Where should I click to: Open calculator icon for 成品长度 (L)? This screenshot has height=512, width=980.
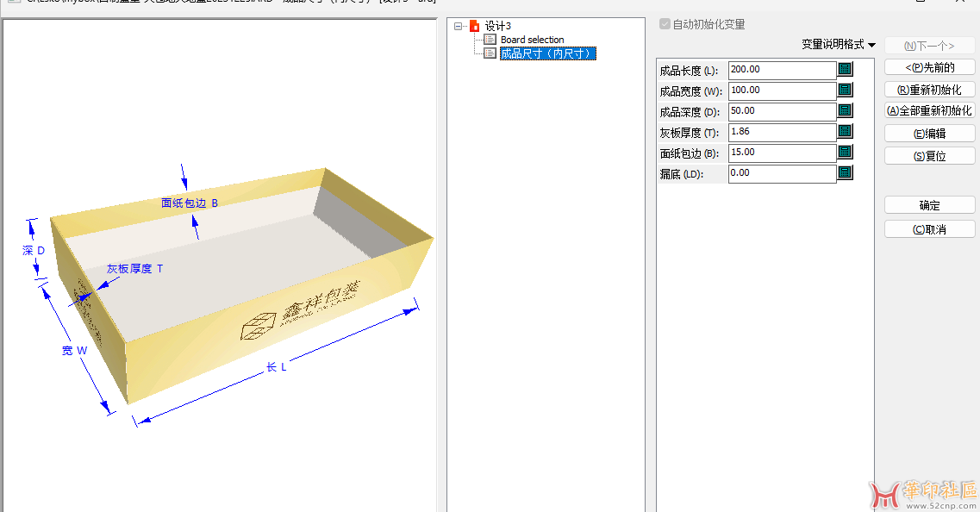(845, 70)
